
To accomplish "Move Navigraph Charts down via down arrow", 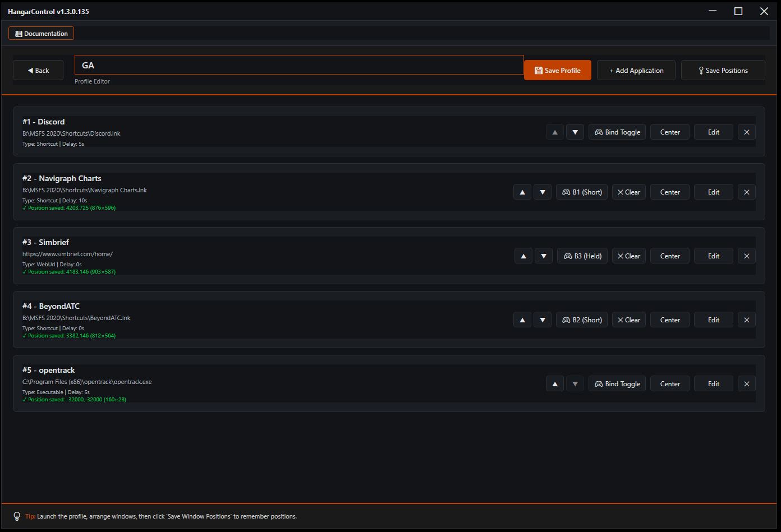I will point(542,192).
